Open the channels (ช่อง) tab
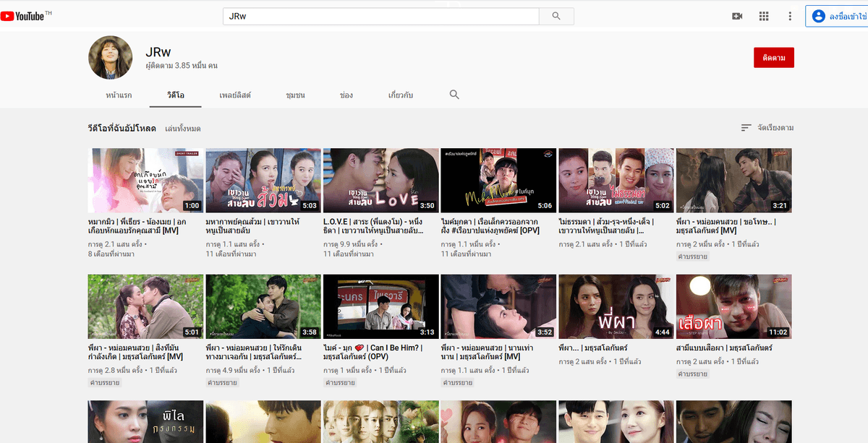The image size is (868, 443). [346, 95]
